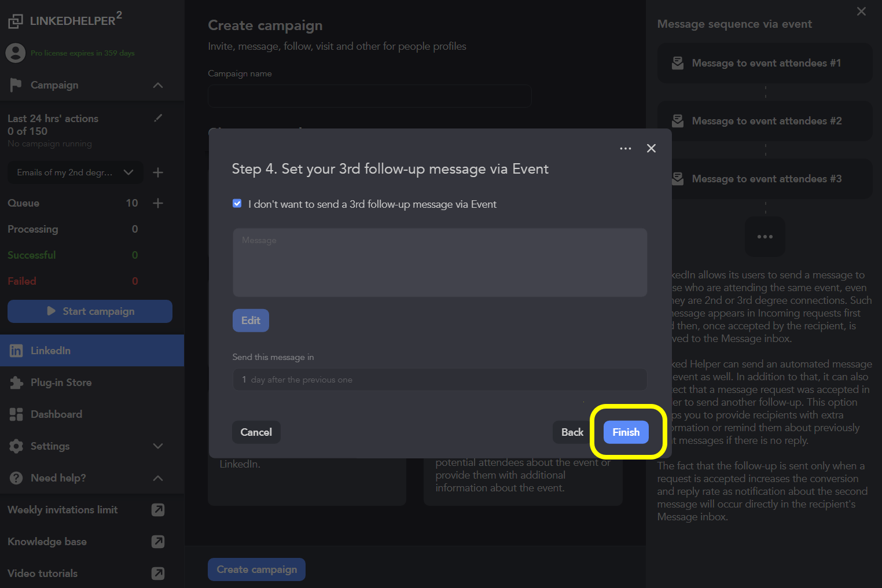Uncheck the don't send 3rd follow-up checkbox
The image size is (882, 588).
(x=237, y=204)
